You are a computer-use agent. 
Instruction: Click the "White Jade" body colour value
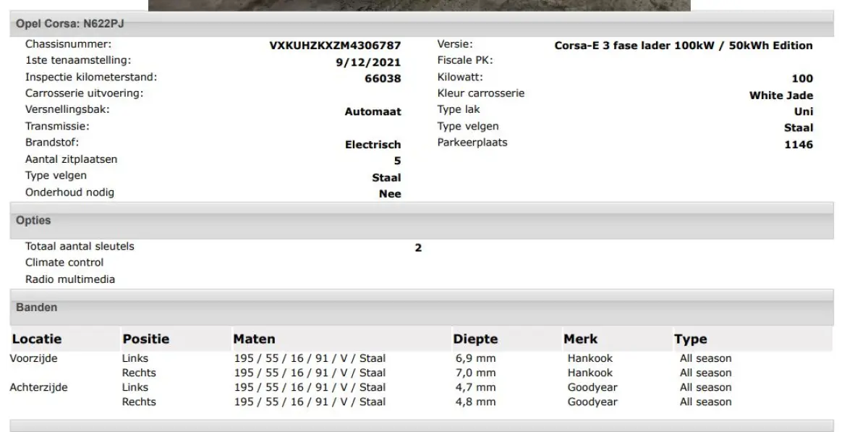(781, 96)
